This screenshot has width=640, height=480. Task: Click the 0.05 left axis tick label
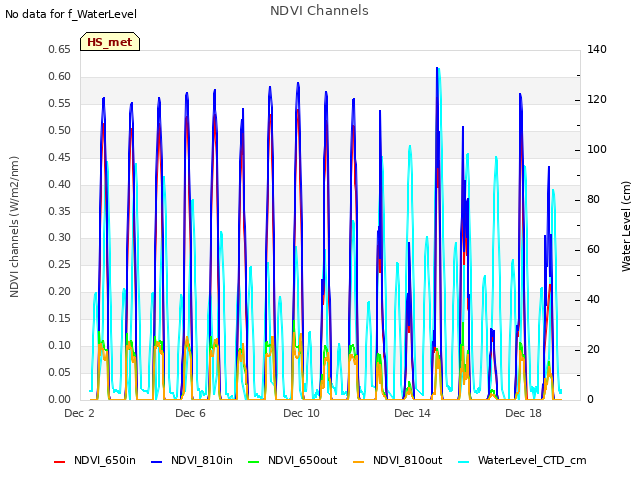coord(59,372)
